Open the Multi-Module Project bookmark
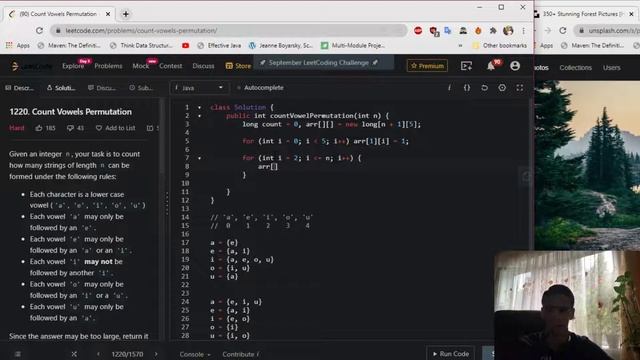The image size is (640, 360). coord(353,45)
